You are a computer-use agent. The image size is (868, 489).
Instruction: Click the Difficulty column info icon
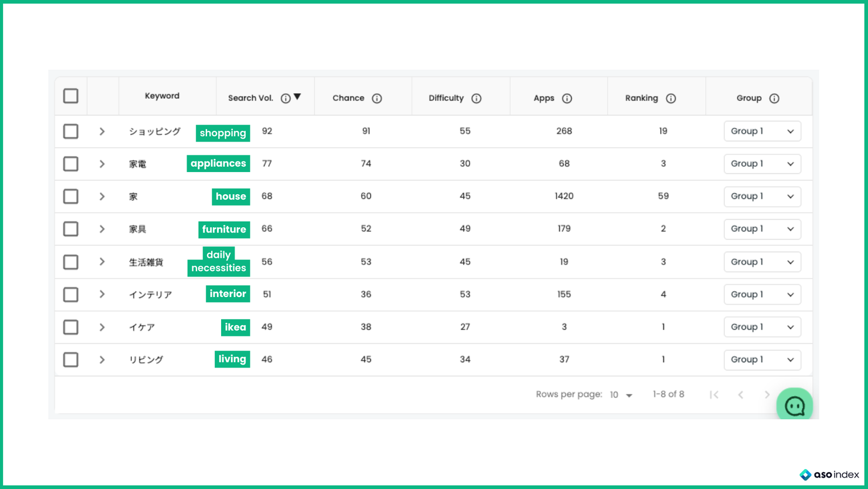pos(476,99)
